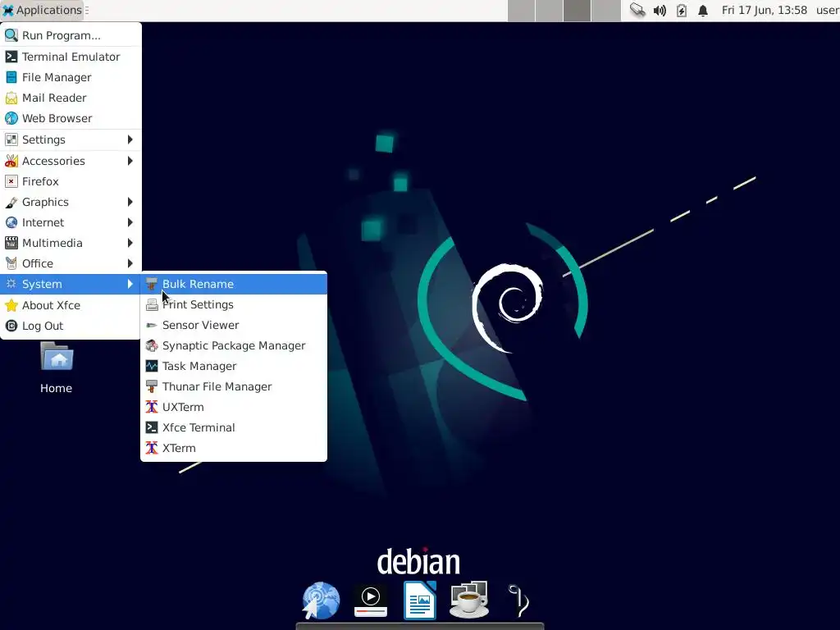The image size is (840, 630).
Task: Launch XTerm
Action: pyautogui.click(x=234, y=448)
